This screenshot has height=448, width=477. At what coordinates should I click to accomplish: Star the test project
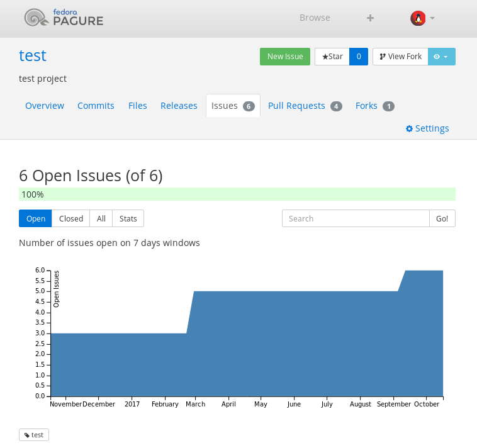(x=332, y=57)
